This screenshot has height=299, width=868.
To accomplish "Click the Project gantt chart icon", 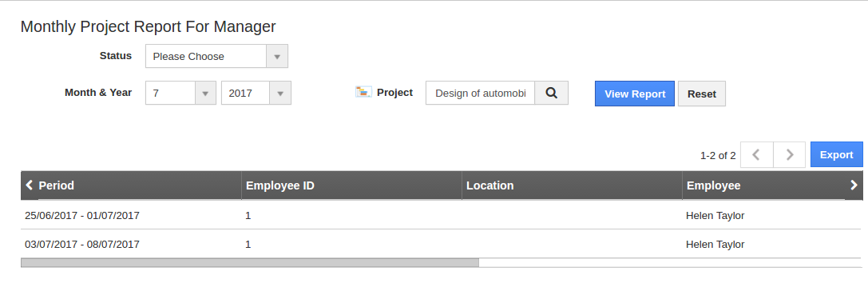I will 363,92.
